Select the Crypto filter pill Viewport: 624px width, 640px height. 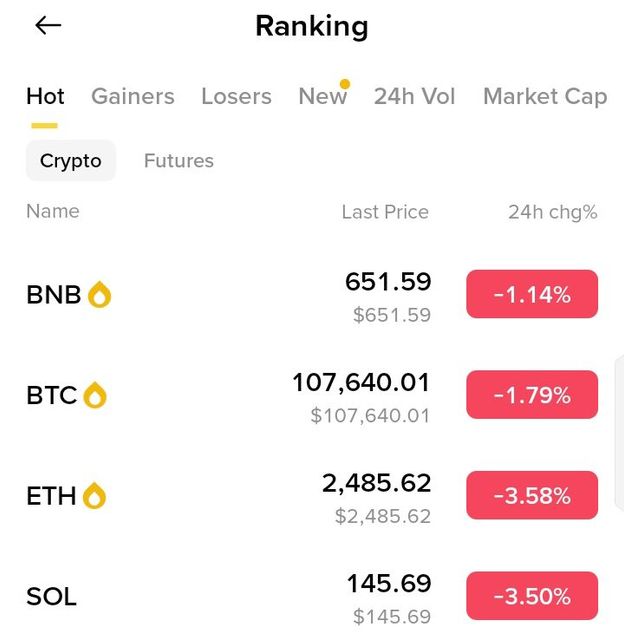71,161
